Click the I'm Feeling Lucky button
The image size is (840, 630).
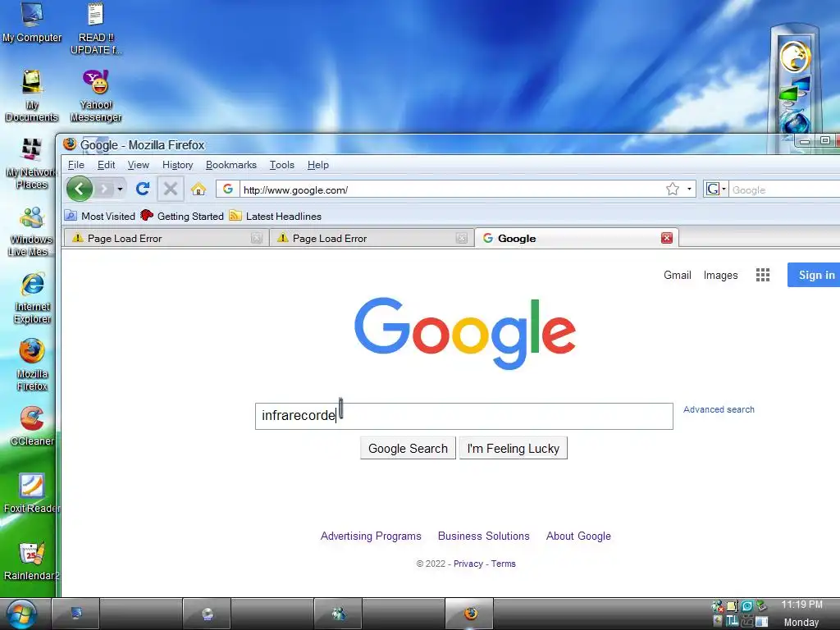pos(514,449)
